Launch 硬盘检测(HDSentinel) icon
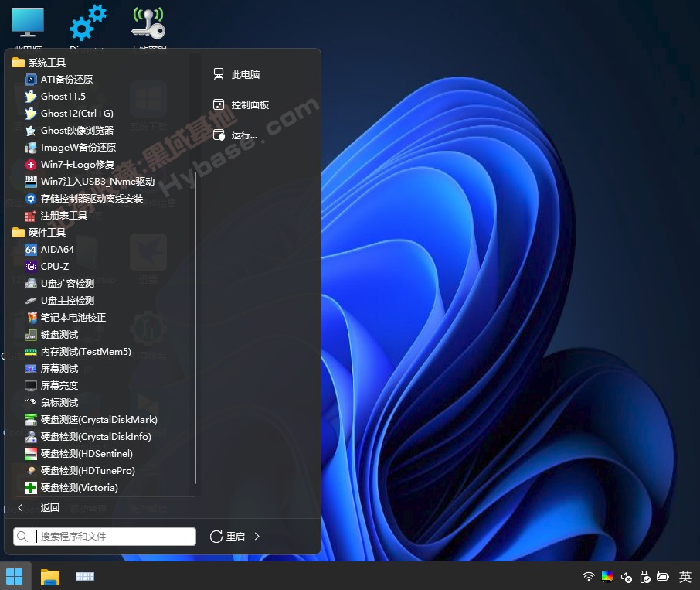Viewport: 700px width, 590px height. pyautogui.click(x=30, y=454)
